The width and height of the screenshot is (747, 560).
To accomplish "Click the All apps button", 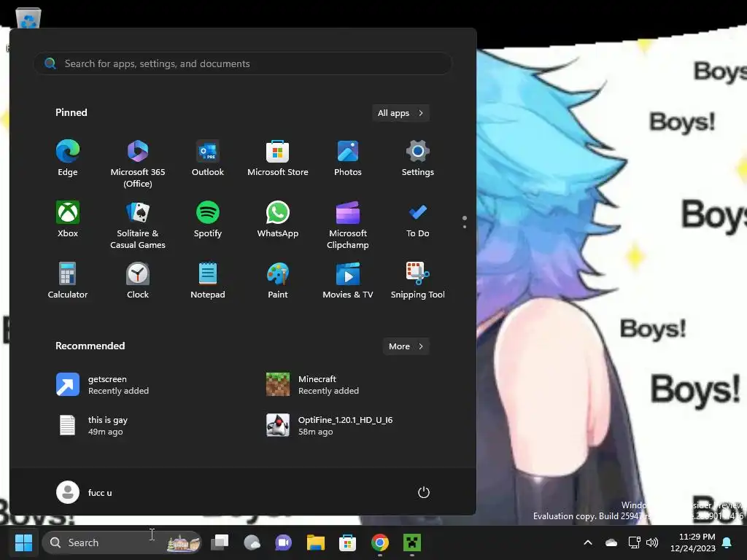I will click(400, 113).
